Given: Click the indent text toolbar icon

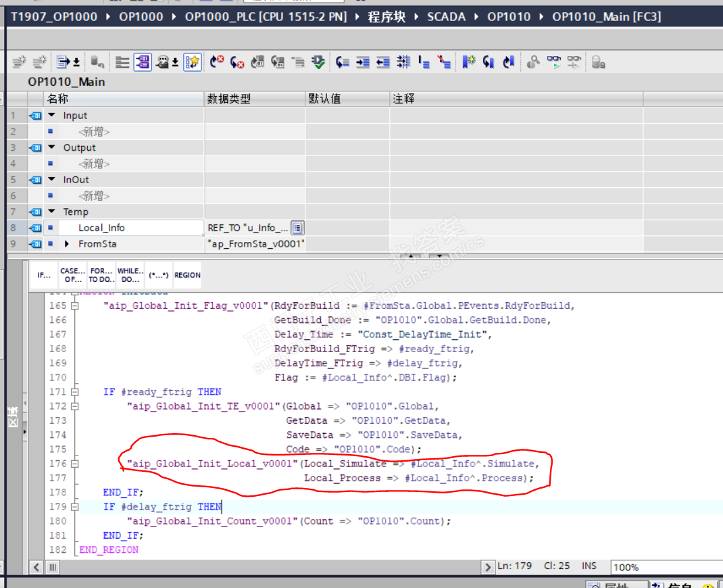Looking at the screenshot, I should tap(363, 63).
